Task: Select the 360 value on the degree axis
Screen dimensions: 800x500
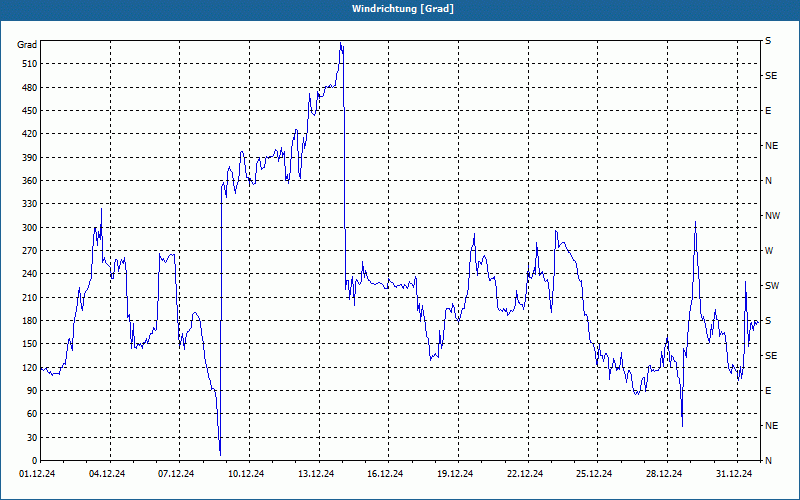Action: coord(30,181)
